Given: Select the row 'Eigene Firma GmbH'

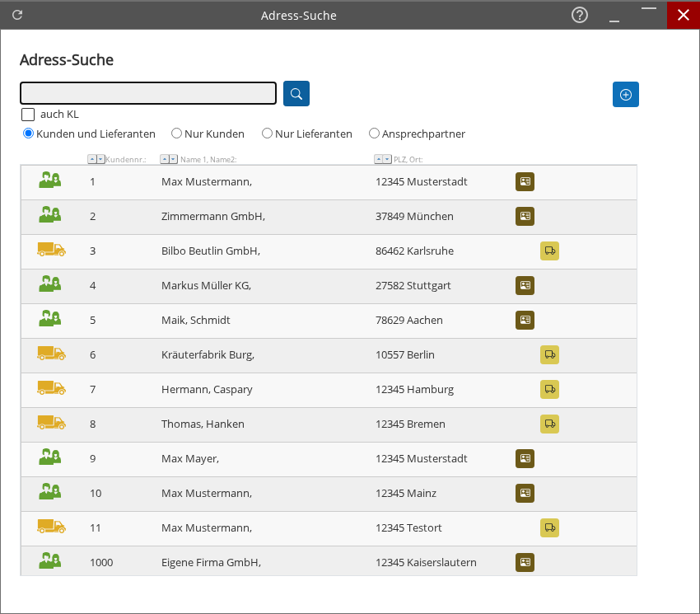Looking at the screenshot, I should pyautogui.click(x=211, y=562).
